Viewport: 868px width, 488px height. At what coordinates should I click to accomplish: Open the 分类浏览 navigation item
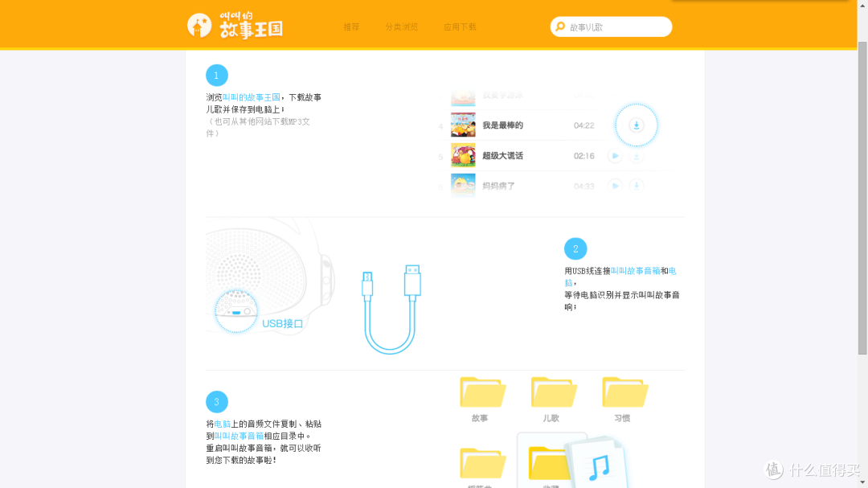pyautogui.click(x=401, y=27)
